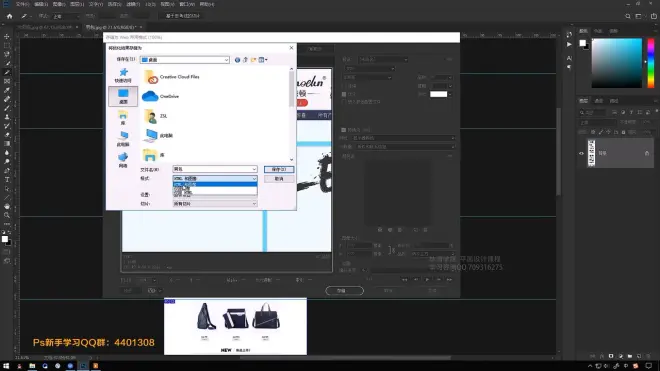Click the Slices From Guides button
660x371 pixels.
tap(183, 16)
